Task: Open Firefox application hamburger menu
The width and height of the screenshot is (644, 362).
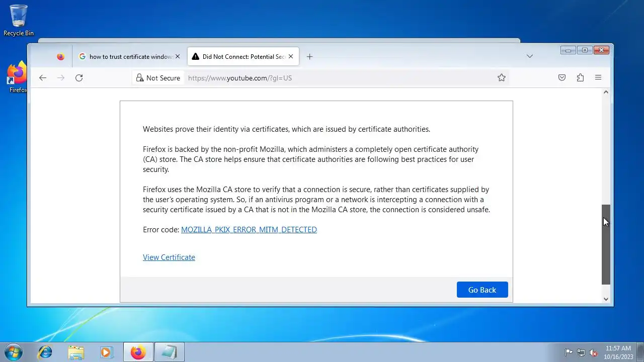Action: coord(598,78)
